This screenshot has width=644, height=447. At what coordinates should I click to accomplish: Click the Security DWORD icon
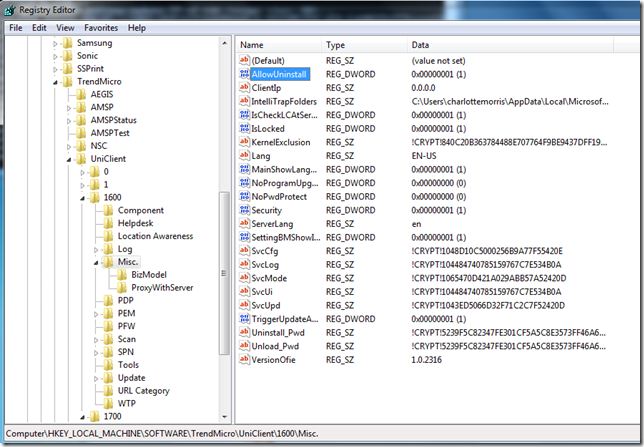[244, 210]
